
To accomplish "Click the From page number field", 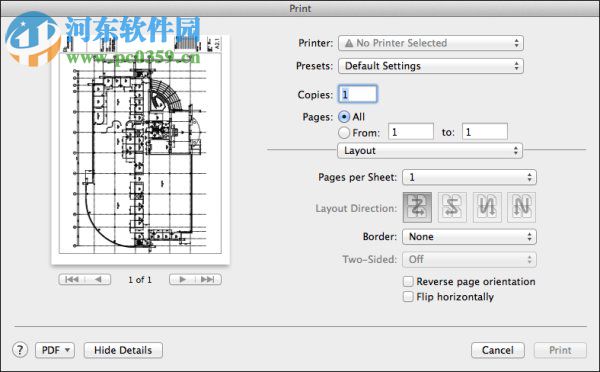I will tap(411, 132).
